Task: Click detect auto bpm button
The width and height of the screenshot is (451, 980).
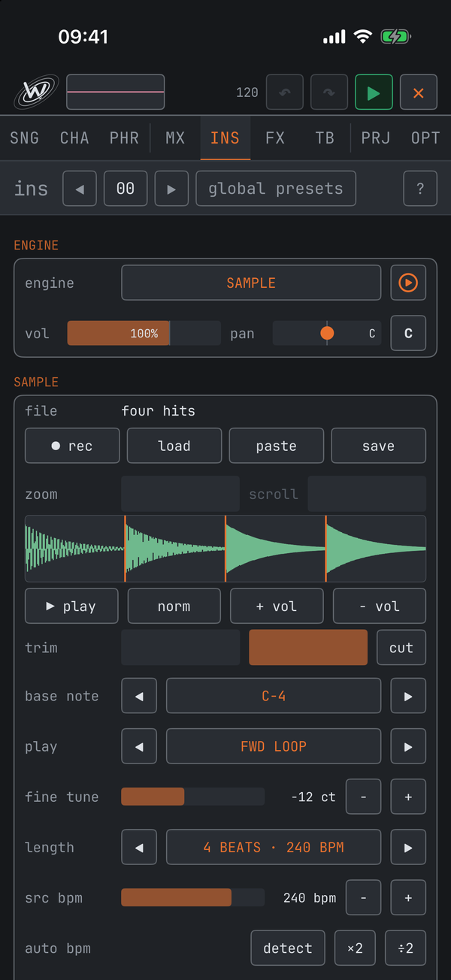Action: point(288,948)
